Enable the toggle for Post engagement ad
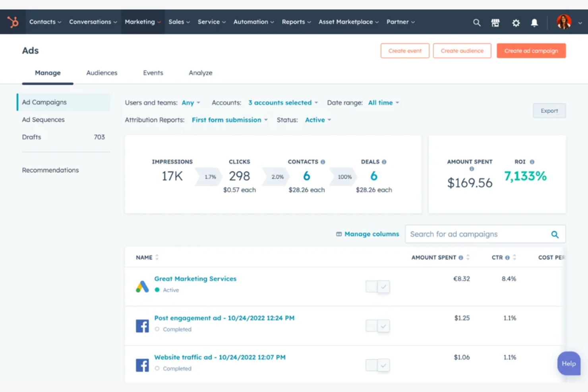Viewport: 588px width, 392px height. pyautogui.click(x=377, y=326)
